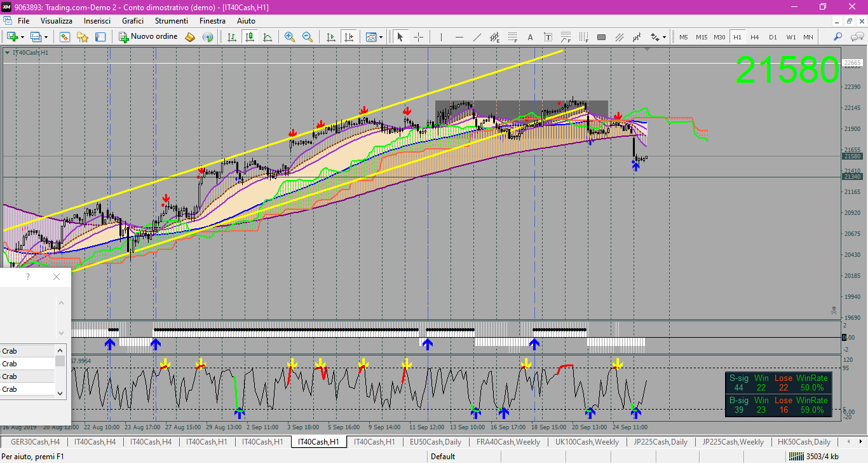Image resolution: width=868 pixels, height=463 pixels.
Task: Open the Inserisci menu
Action: pyautogui.click(x=97, y=21)
